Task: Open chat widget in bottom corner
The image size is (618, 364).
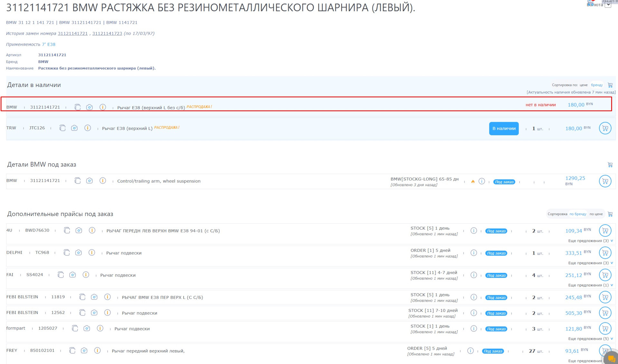Action: 611,358
